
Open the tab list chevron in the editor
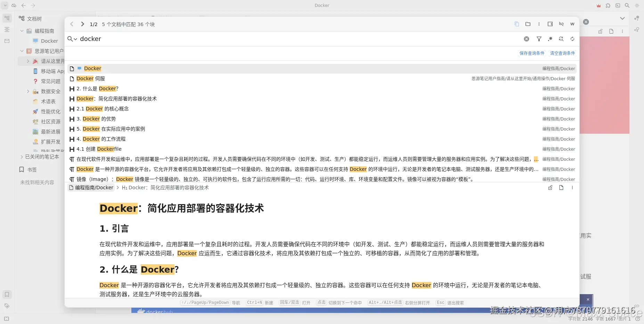tap(622, 18)
